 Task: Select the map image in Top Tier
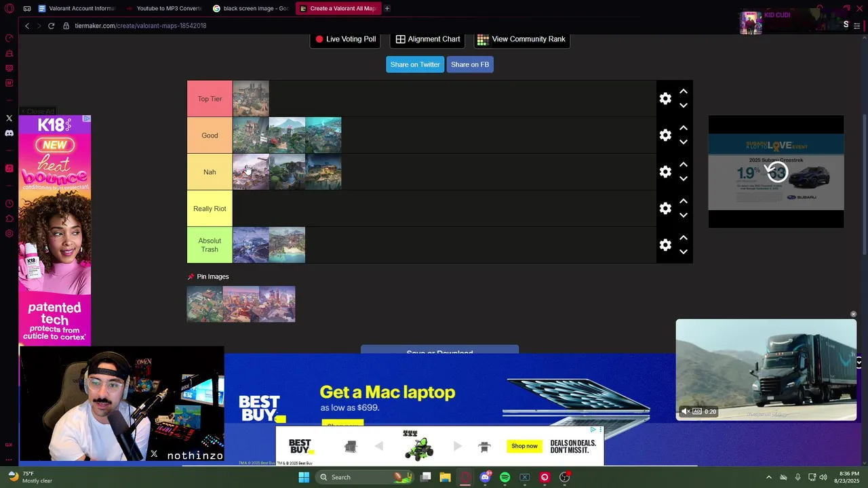(x=251, y=99)
